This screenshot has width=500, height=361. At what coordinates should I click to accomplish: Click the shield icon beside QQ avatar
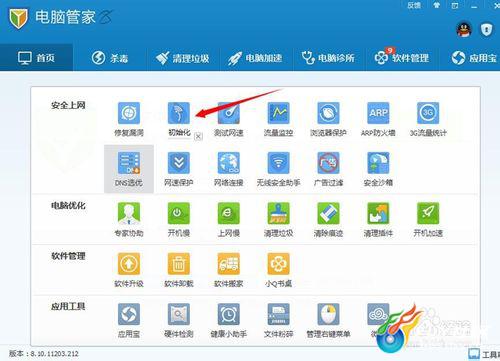pyautogui.click(x=486, y=30)
